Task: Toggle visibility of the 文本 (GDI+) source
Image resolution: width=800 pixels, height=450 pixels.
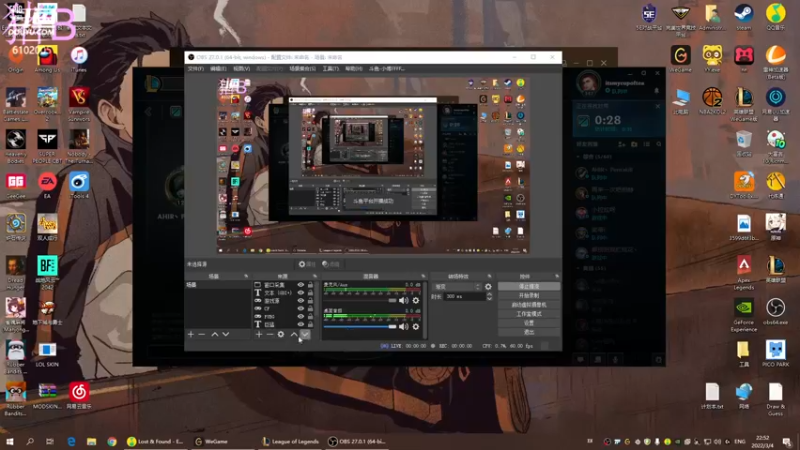Action: (x=301, y=293)
